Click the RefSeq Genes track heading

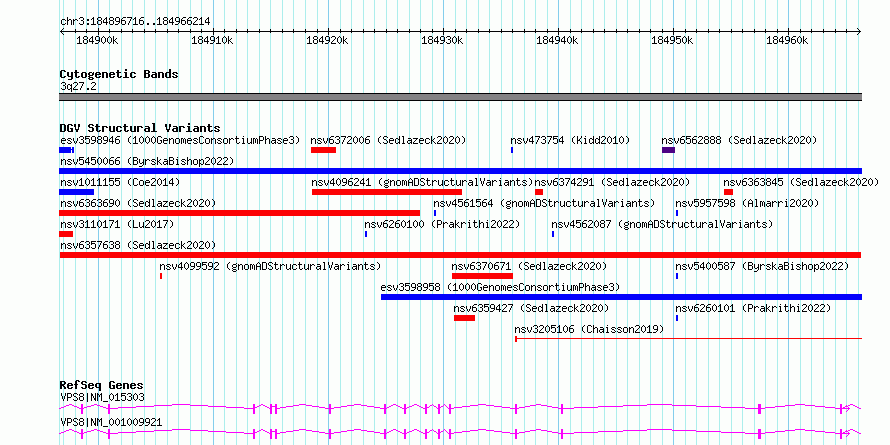coord(101,385)
